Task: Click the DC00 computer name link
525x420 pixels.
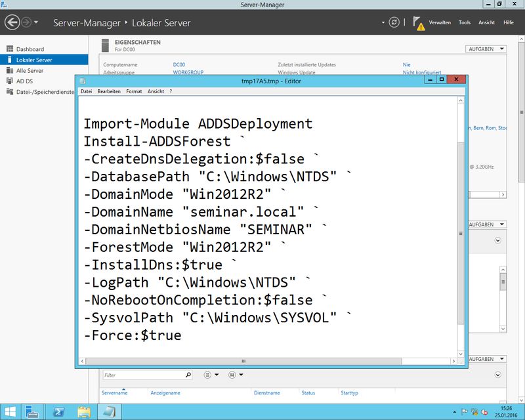Action: (x=178, y=65)
